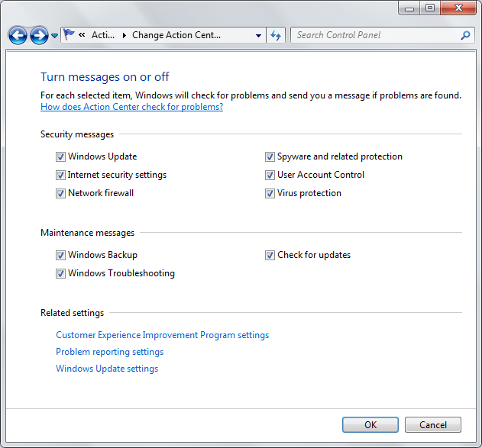Confirm changes with OK
Viewport: 482px width, 448px height.
[370, 424]
